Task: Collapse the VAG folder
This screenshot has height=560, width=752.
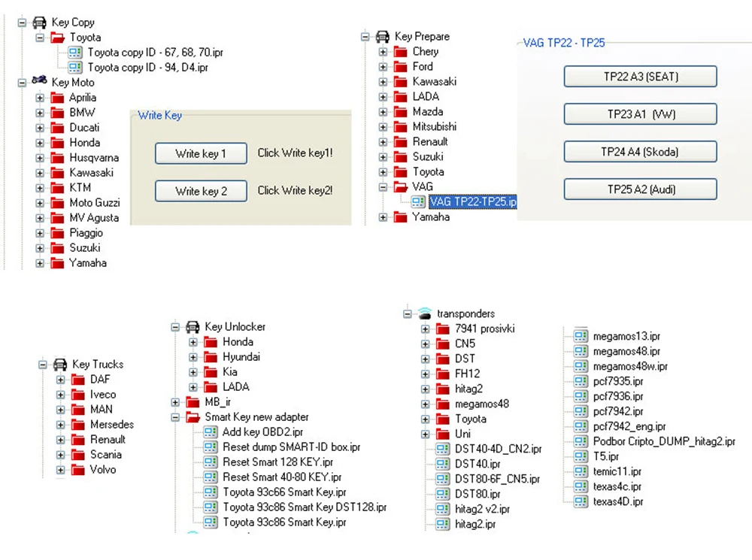Action: tap(383, 187)
